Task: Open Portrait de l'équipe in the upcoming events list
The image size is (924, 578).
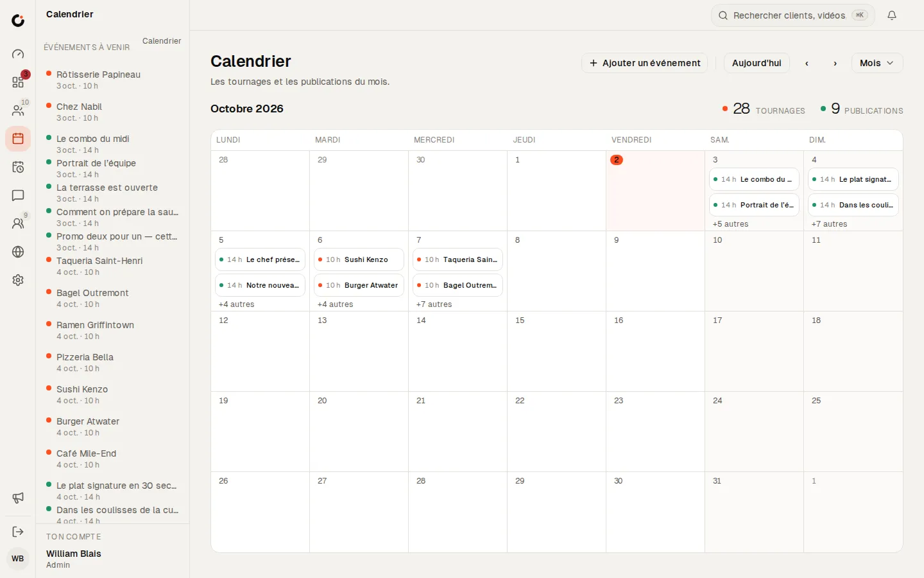Action: (x=113, y=168)
